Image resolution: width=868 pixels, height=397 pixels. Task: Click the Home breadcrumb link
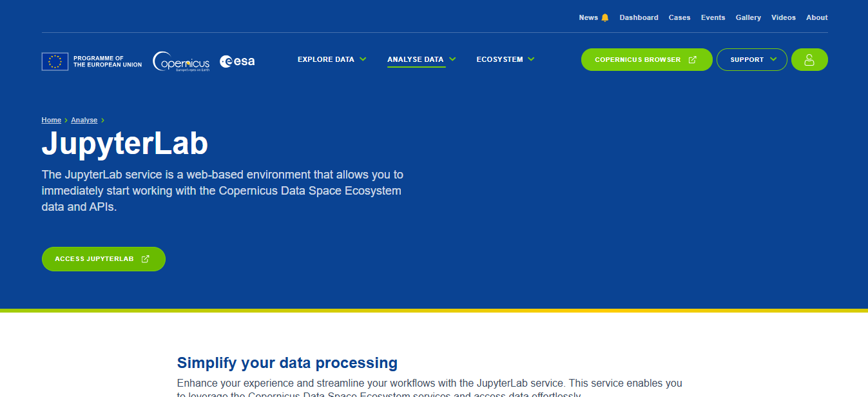(52, 120)
